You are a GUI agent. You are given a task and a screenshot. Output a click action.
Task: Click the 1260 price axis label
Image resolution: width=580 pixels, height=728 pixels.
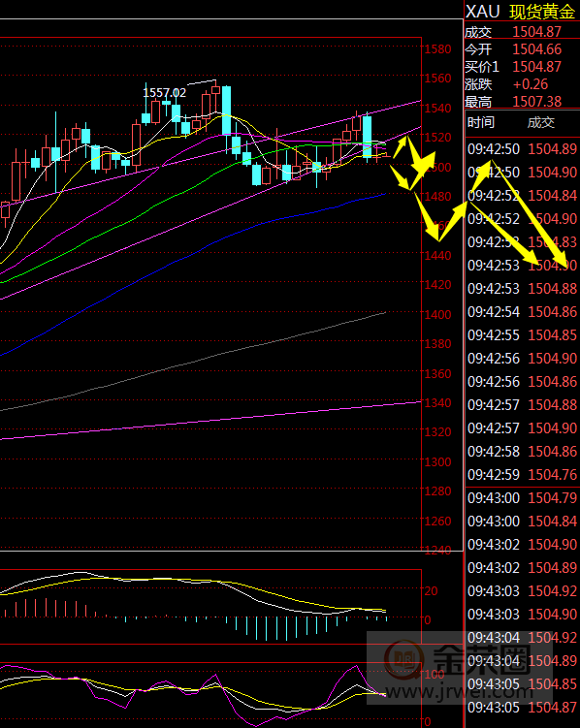(x=437, y=521)
